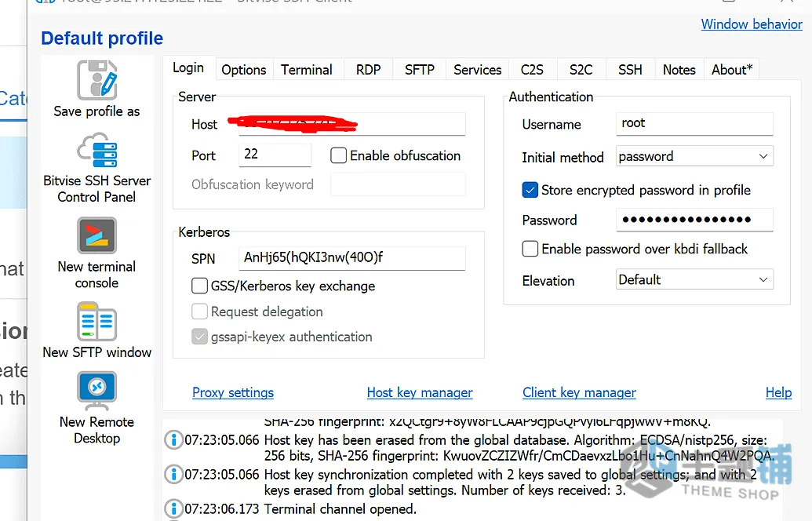This screenshot has width=812, height=521.
Task: Click the Password field
Action: coord(694,220)
